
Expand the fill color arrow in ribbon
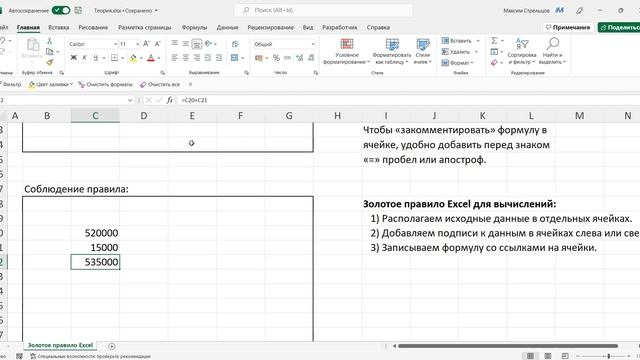point(141,58)
